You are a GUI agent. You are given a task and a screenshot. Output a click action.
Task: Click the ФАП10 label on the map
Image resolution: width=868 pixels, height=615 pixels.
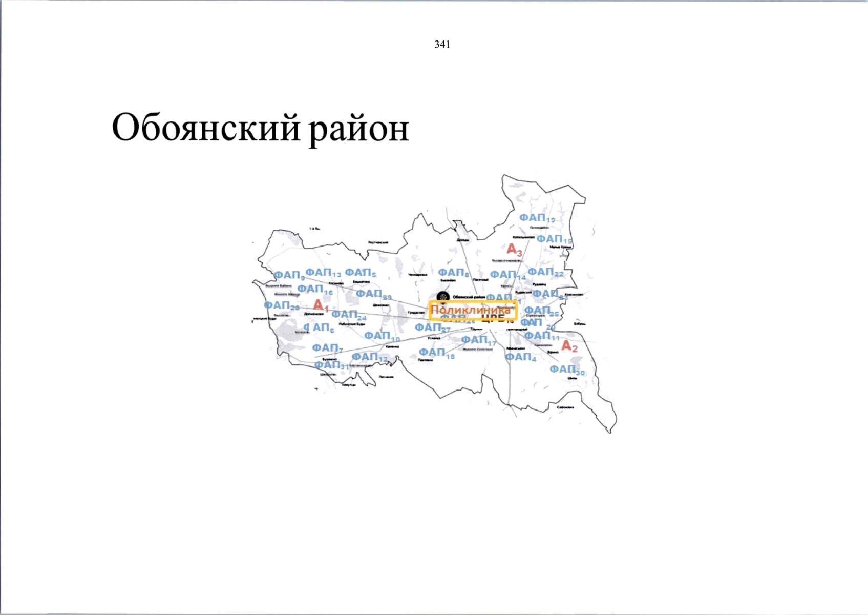[382, 336]
